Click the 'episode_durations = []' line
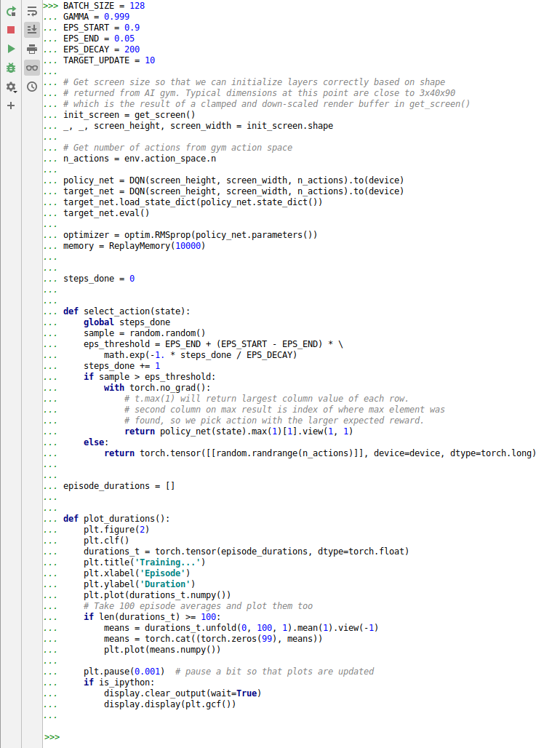The width and height of the screenshot is (560, 748). point(119,486)
